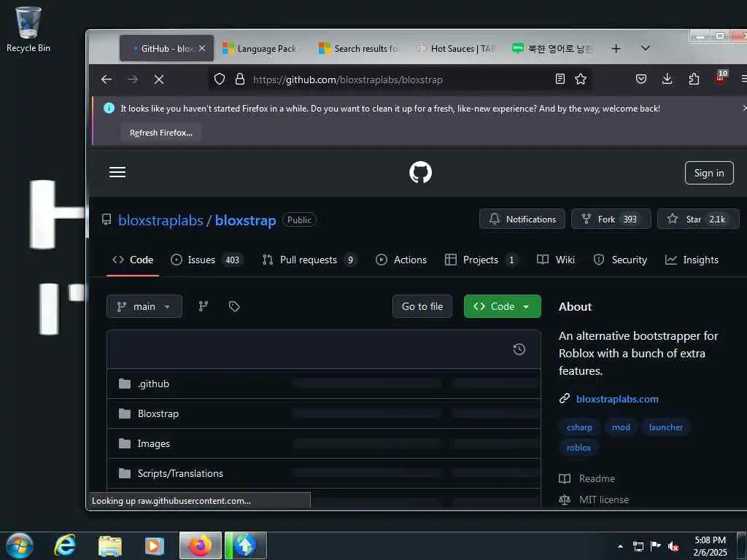Open the Bloxstrap folder

pos(158,414)
